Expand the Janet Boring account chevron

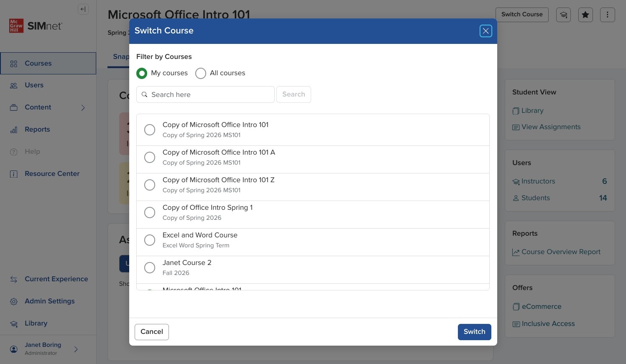coord(76,349)
